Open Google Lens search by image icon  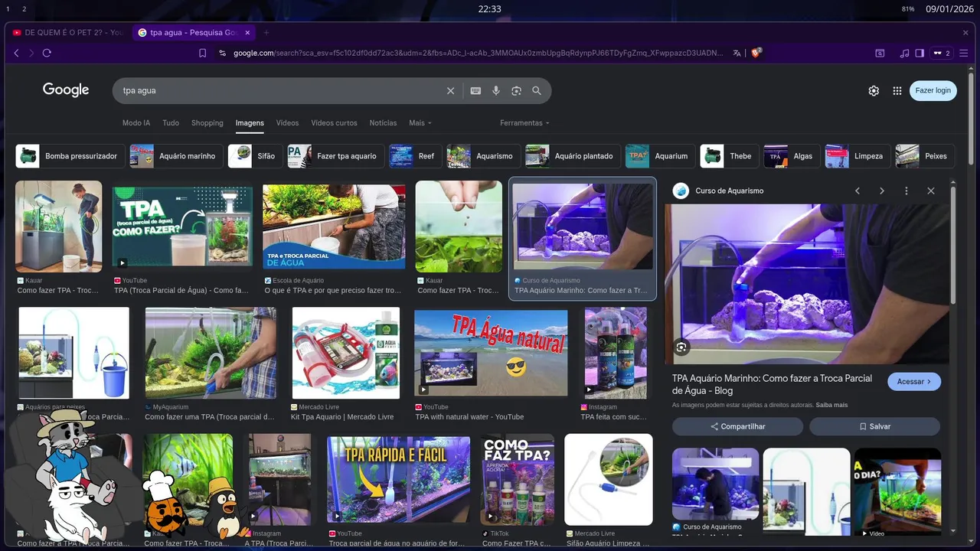pos(516,90)
